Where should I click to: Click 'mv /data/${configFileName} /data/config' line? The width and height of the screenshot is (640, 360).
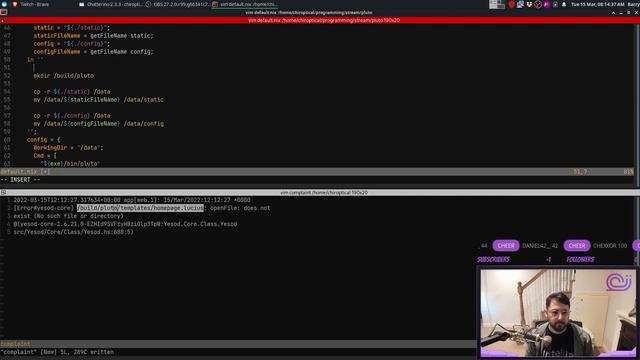coord(98,123)
